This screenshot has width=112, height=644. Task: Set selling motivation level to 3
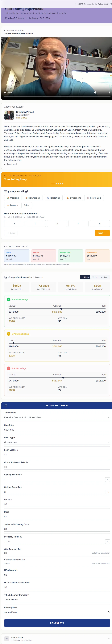pos(57,224)
